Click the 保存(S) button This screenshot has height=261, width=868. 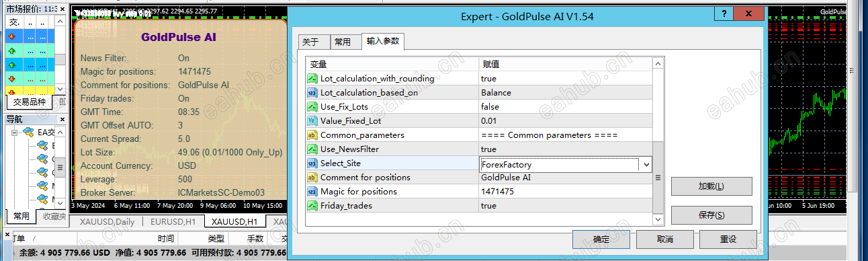711,215
